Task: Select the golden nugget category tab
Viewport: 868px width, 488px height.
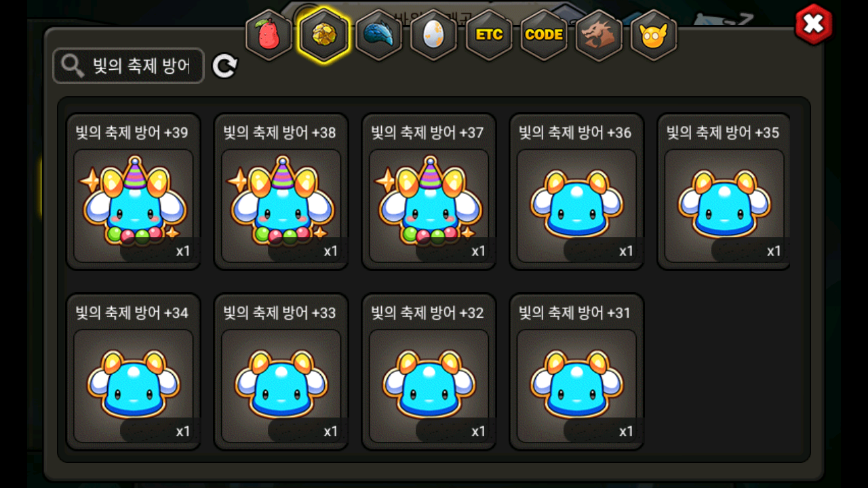Action: coord(324,35)
